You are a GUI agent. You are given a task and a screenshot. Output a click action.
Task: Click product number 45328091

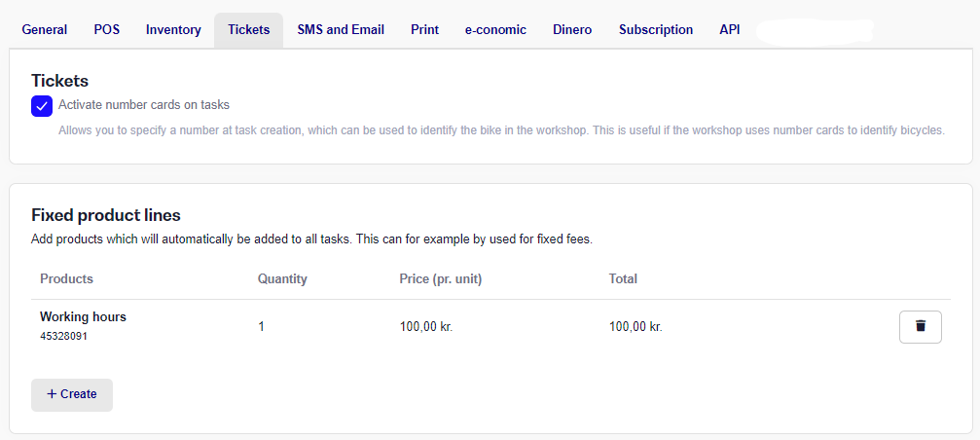[x=64, y=336]
